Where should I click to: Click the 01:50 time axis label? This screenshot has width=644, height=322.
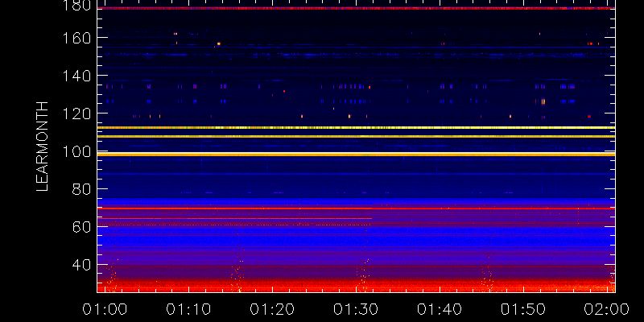coord(524,309)
